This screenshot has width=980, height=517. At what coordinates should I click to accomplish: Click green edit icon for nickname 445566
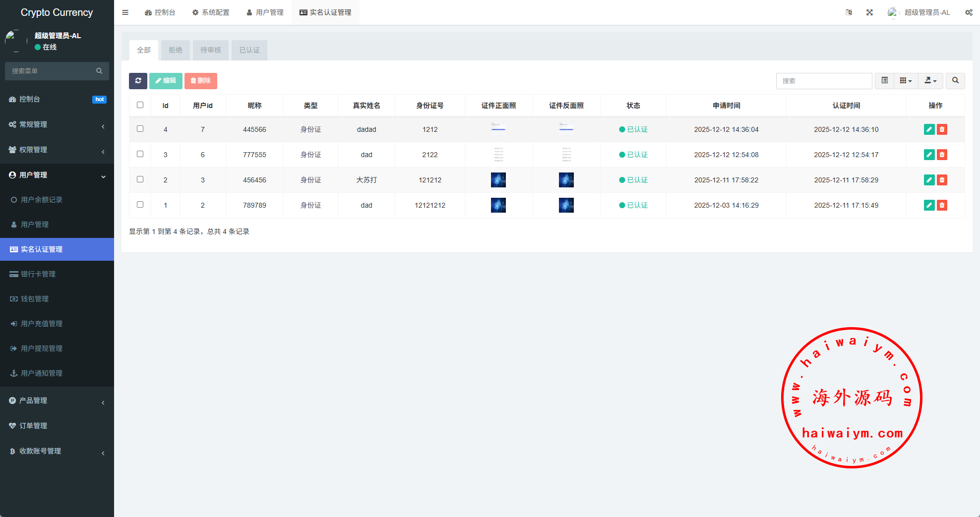coord(929,129)
